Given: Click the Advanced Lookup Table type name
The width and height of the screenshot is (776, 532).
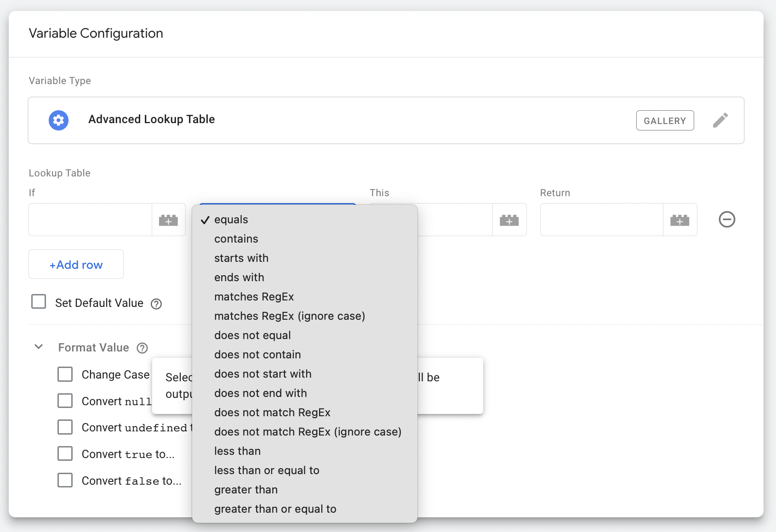Looking at the screenshot, I should pos(152,119).
